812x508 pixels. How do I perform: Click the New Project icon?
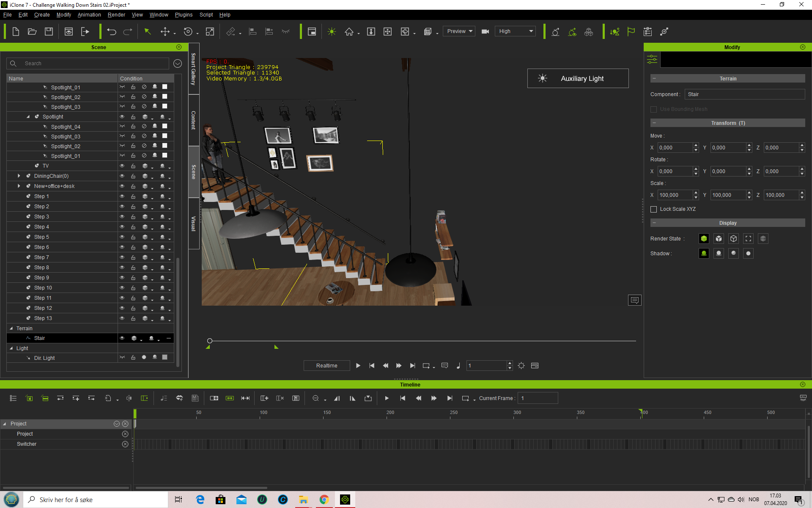tap(16, 32)
